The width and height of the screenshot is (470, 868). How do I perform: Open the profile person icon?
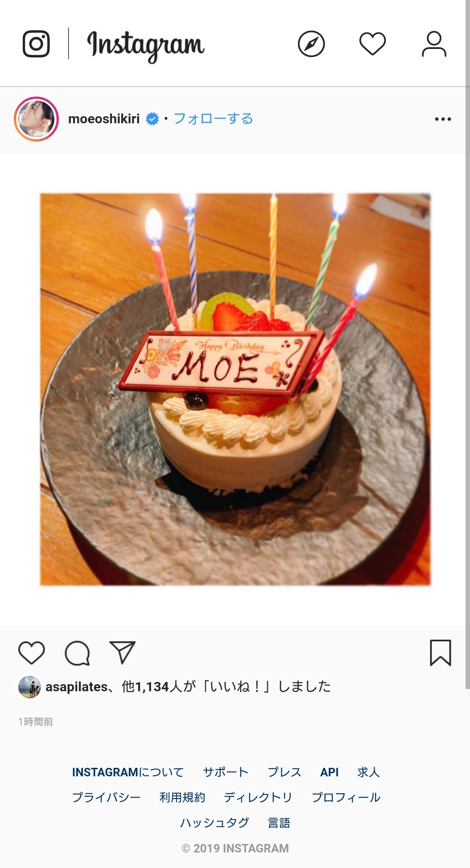pyautogui.click(x=434, y=44)
